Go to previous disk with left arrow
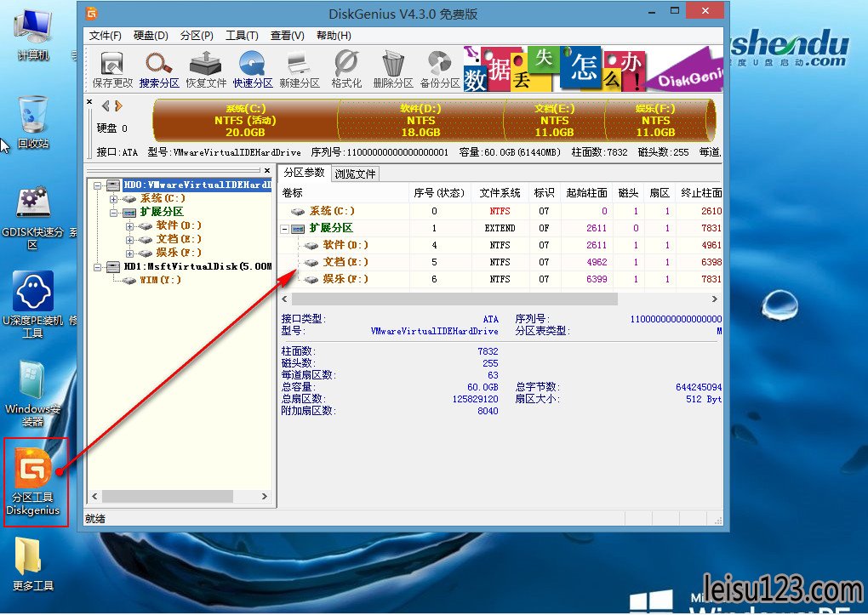868x615 pixels. tap(106, 105)
